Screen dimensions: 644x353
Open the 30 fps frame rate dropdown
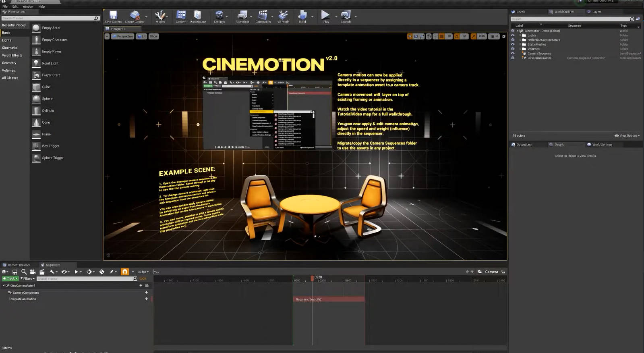click(x=143, y=272)
